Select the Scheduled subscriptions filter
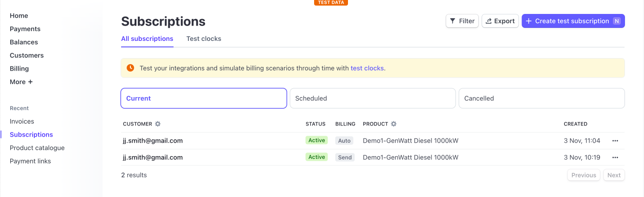 (x=373, y=98)
